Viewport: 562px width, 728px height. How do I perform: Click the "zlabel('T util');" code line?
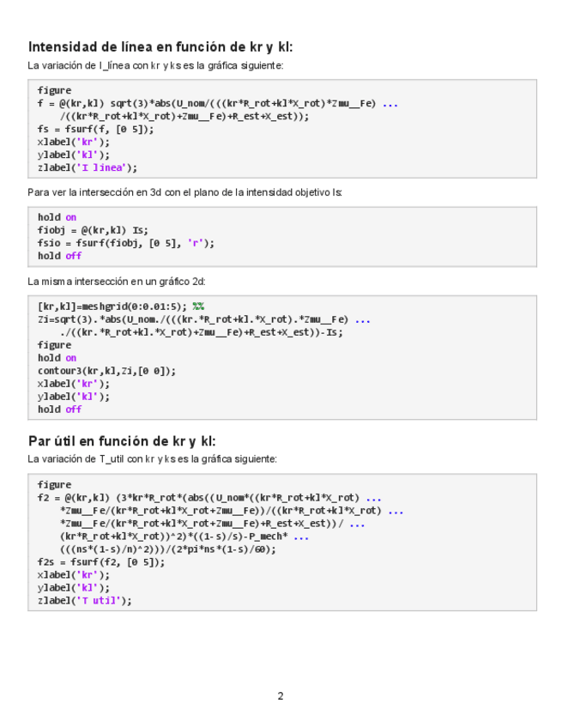click(x=85, y=601)
